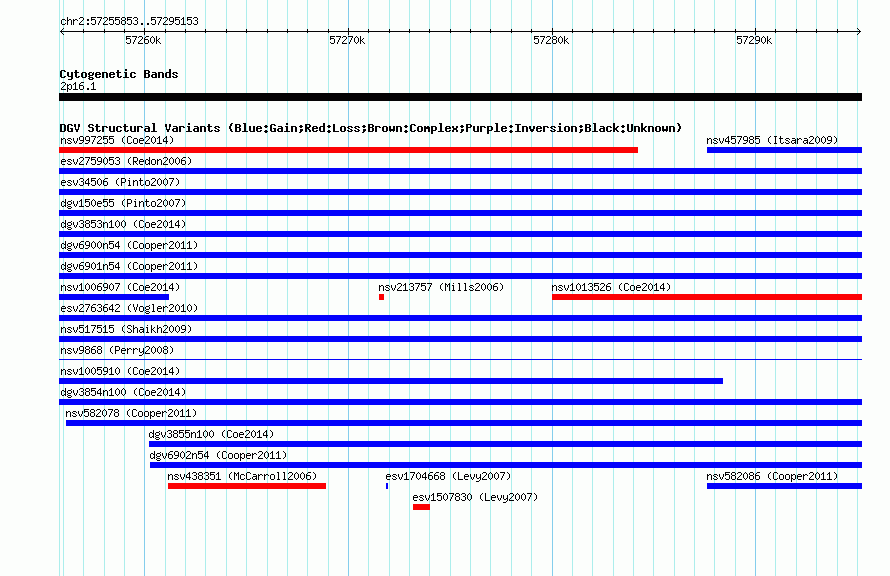This screenshot has width=890, height=576.
Task: Open esv2759053 (Redon2006) variant label
Action: 126,161
